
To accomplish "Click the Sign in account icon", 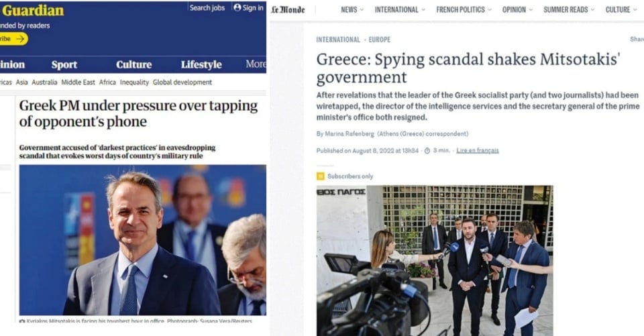I will pyautogui.click(x=237, y=7).
